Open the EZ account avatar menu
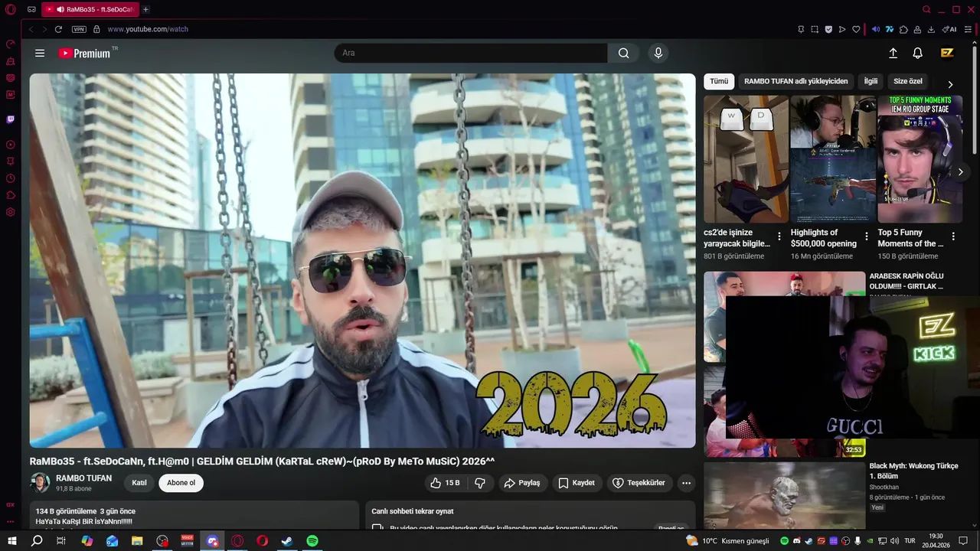980x551 pixels. click(x=947, y=53)
